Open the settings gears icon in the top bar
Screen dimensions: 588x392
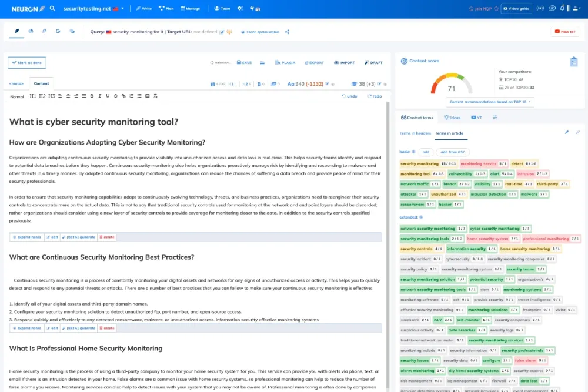click(240, 8)
